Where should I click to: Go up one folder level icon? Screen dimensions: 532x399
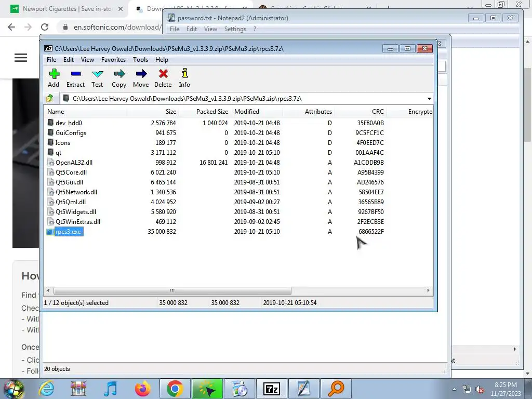pyautogui.click(x=50, y=98)
